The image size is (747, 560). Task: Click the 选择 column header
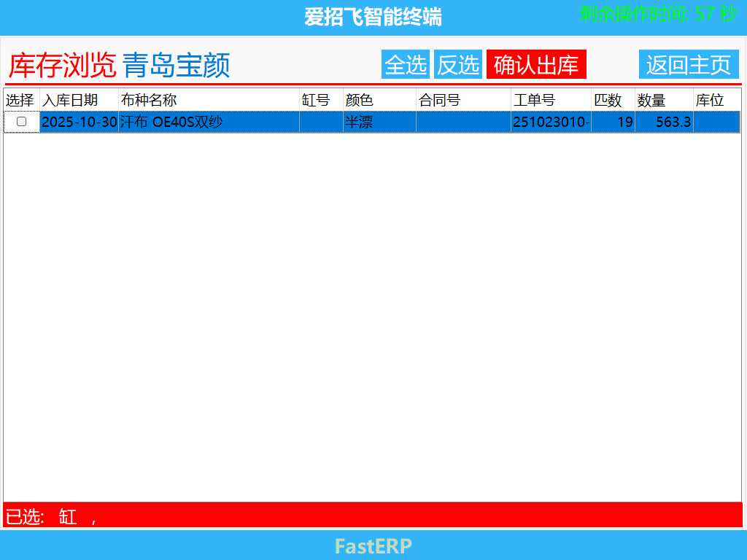tap(21, 100)
